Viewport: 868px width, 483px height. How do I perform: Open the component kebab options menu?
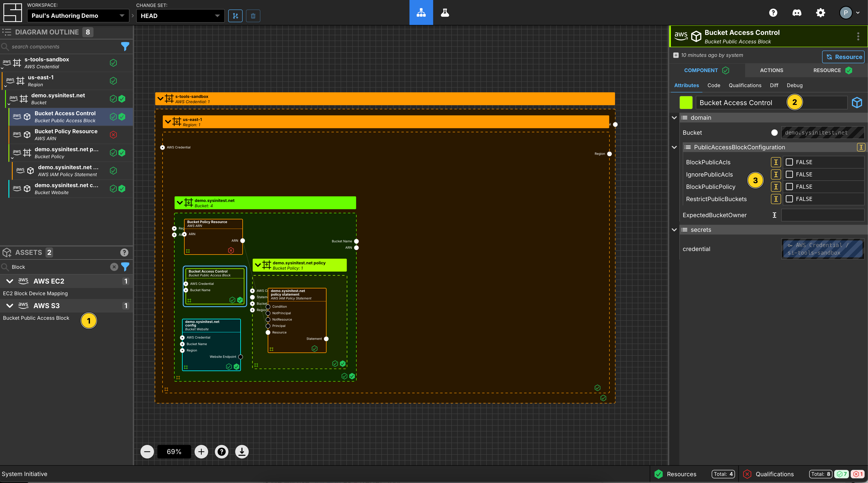click(x=858, y=36)
